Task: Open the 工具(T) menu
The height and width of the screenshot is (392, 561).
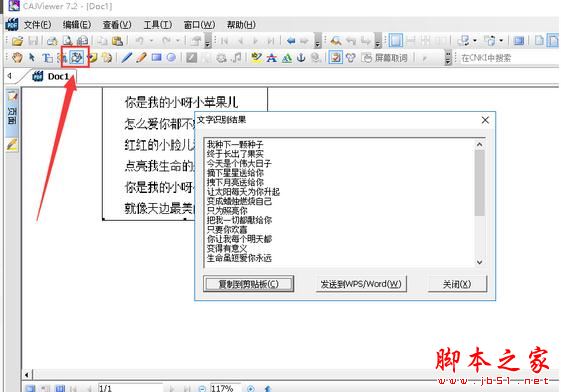Action: coord(158,25)
